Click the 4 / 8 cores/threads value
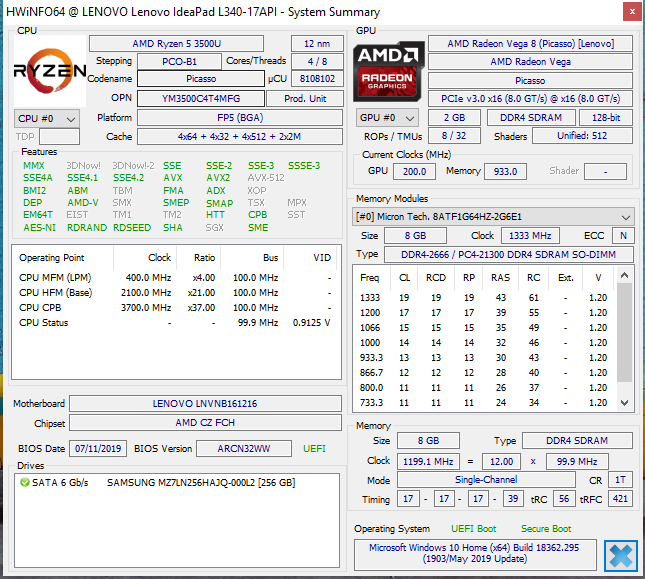This screenshot has height=579, width=645. (317, 62)
